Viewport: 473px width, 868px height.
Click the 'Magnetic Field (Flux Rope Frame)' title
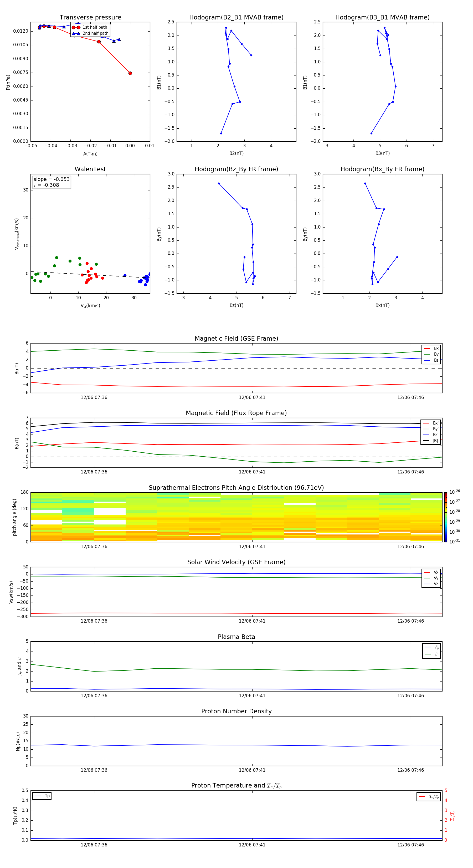236,413
